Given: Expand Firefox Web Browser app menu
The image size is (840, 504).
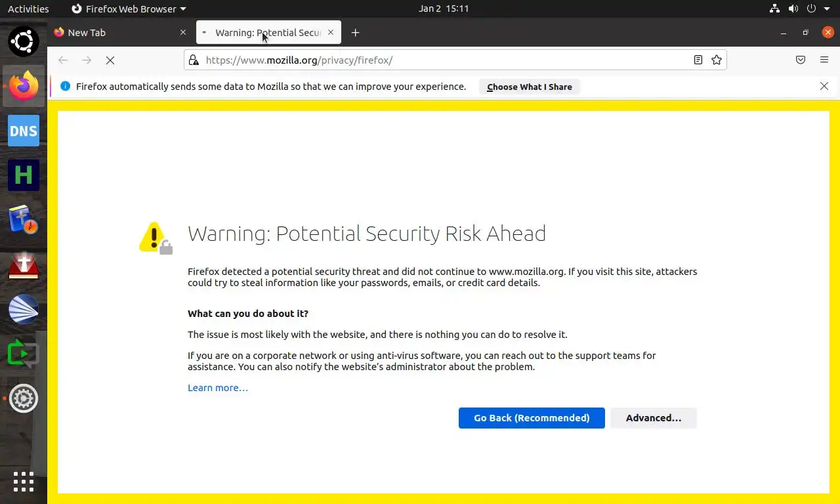Looking at the screenshot, I should [x=129, y=9].
